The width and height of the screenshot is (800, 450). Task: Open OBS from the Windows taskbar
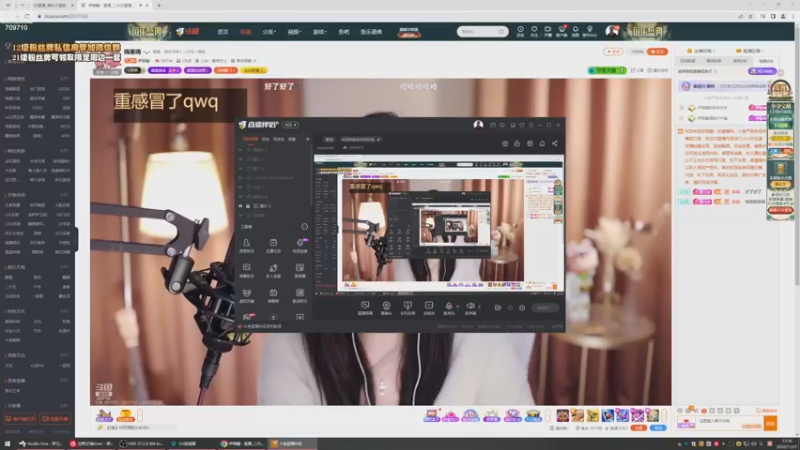pos(141,443)
